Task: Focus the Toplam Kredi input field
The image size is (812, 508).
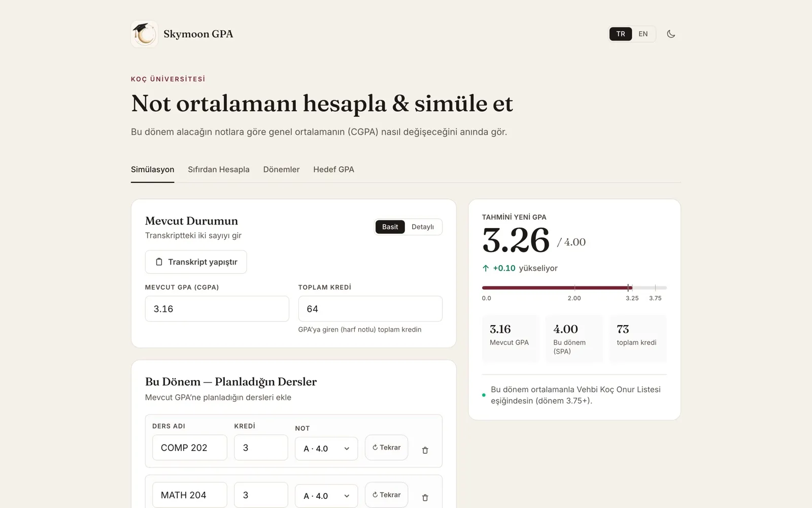Action: 370,309
